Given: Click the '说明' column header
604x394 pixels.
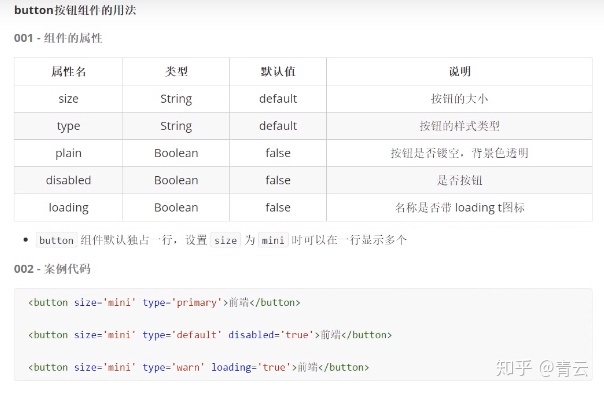Looking at the screenshot, I should point(460,72).
